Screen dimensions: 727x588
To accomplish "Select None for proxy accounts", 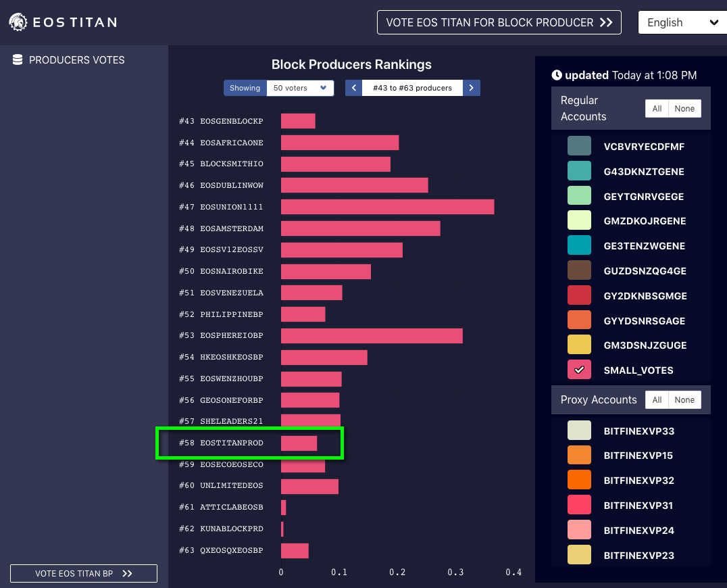I will (x=684, y=399).
